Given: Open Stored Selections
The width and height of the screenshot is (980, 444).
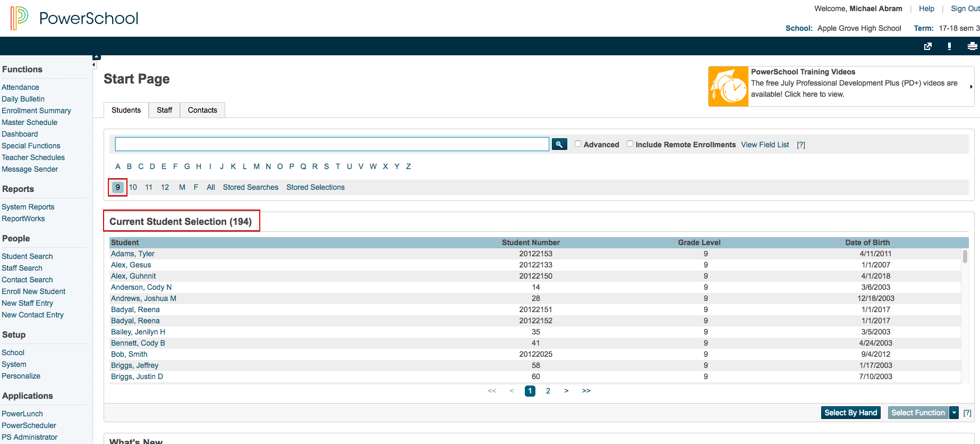Looking at the screenshot, I should pos(316,187).
